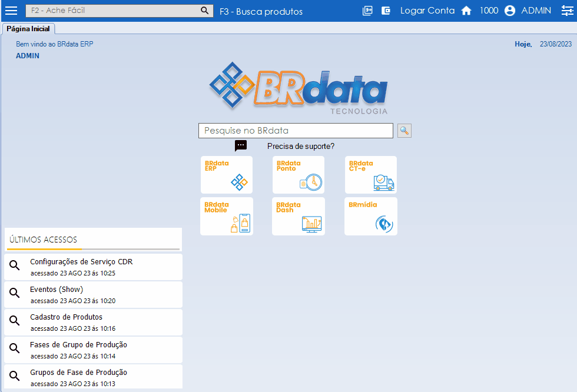Open the wallet icon in top bar
The height and width of the screenshot is (392, 577).
386,11
